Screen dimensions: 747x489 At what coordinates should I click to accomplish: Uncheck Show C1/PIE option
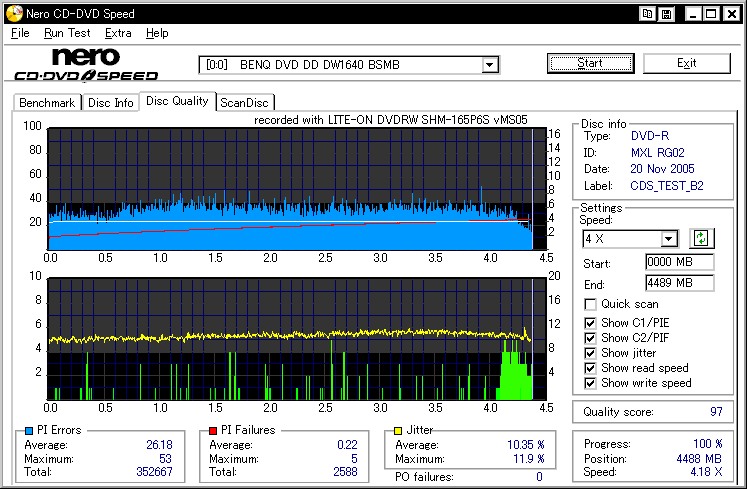[x=591, y=322]
